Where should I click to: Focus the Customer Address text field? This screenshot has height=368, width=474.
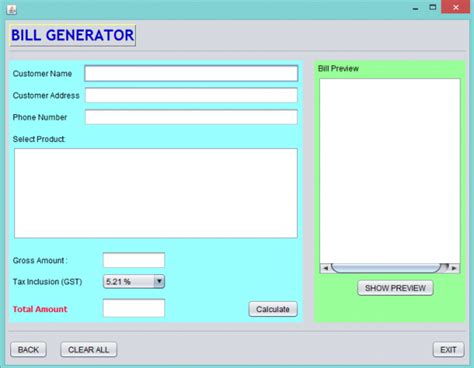pyautogui.click(x=191, y=95)
